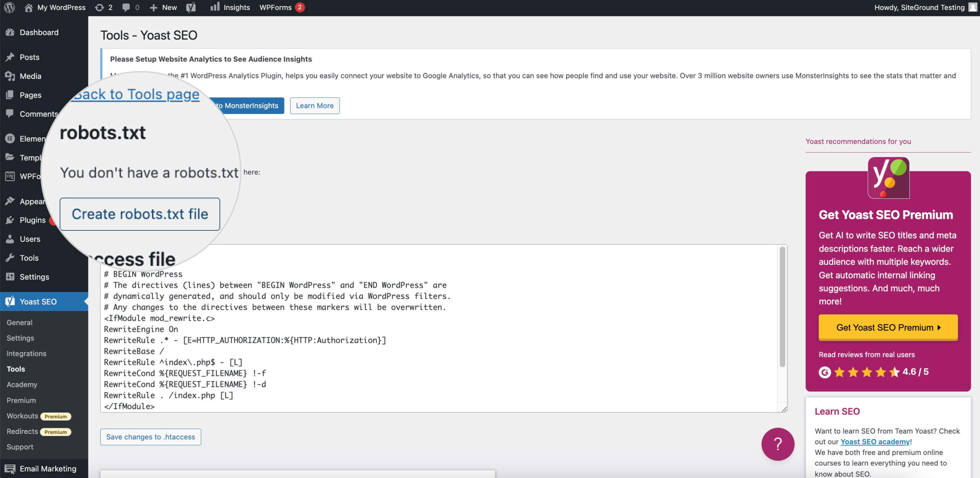This screenshot has height=478, width=980.
Task: Click the Settings sliders icon in sidebar
Action: pos(10,277)
